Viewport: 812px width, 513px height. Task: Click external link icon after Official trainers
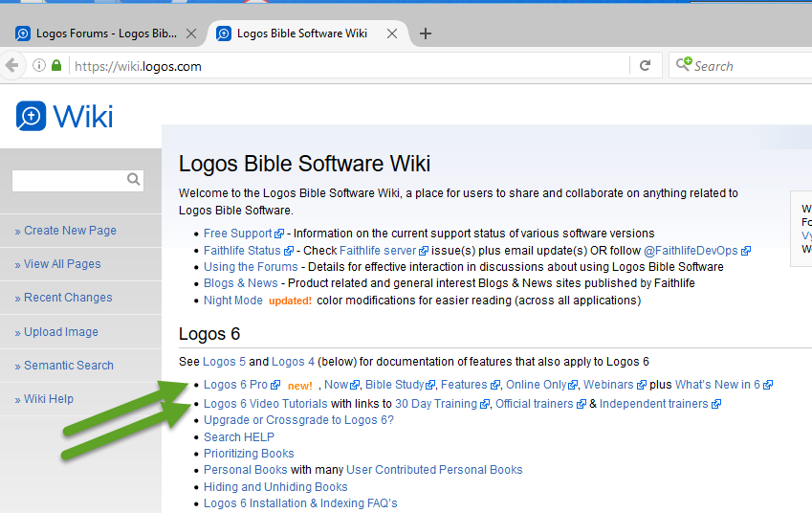(582, 404)
